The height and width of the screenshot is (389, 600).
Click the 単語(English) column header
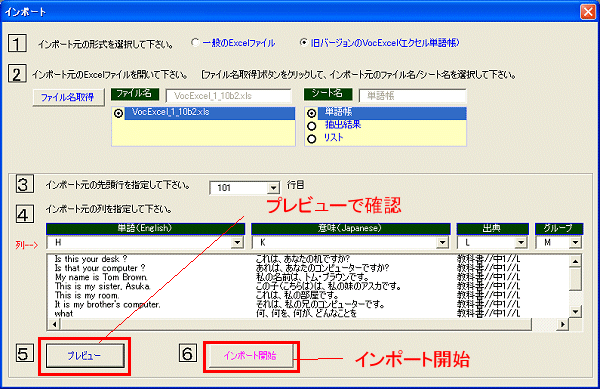click(x=145, y=229)
